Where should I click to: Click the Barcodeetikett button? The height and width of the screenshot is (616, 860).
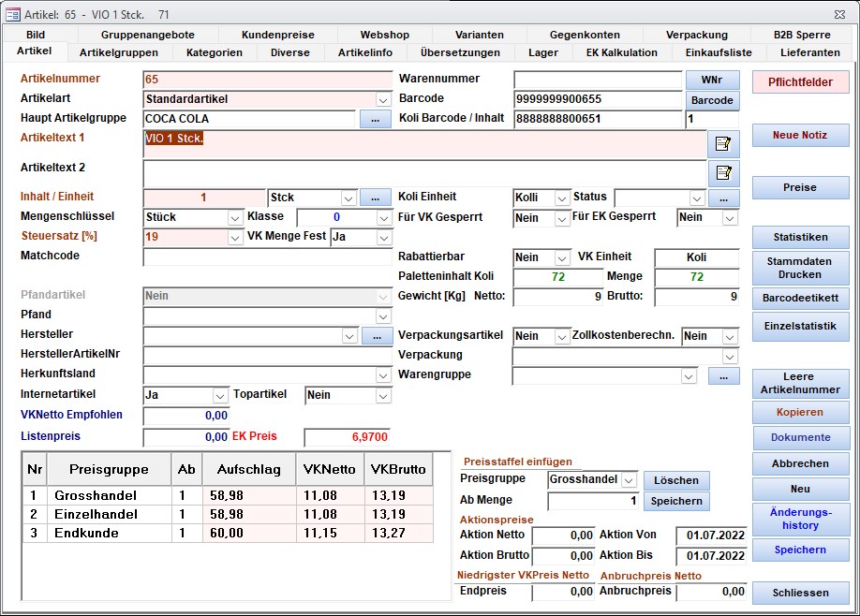tap(800, 299)
